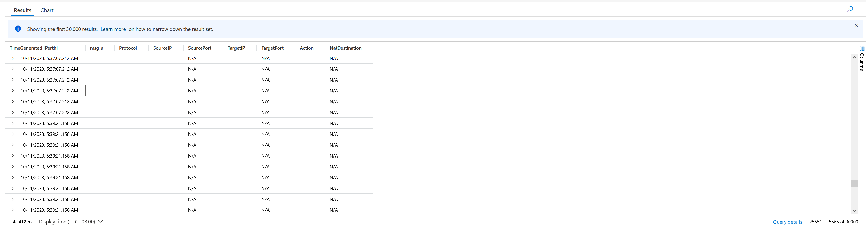Click the vertical scrollbar thumb
868x236 pixels.
pyautogui.click(x=854, y=183)
